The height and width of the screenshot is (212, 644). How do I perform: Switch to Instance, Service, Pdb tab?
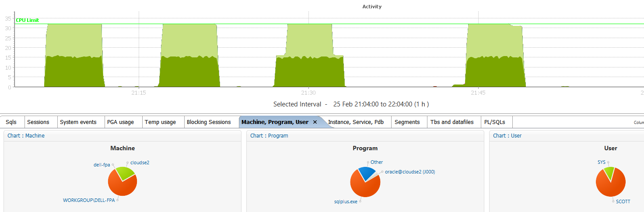pos(356,122)
